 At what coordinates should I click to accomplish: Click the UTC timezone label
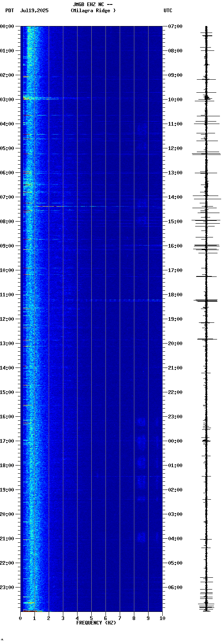pyautogui.click(x=168, y=11)
